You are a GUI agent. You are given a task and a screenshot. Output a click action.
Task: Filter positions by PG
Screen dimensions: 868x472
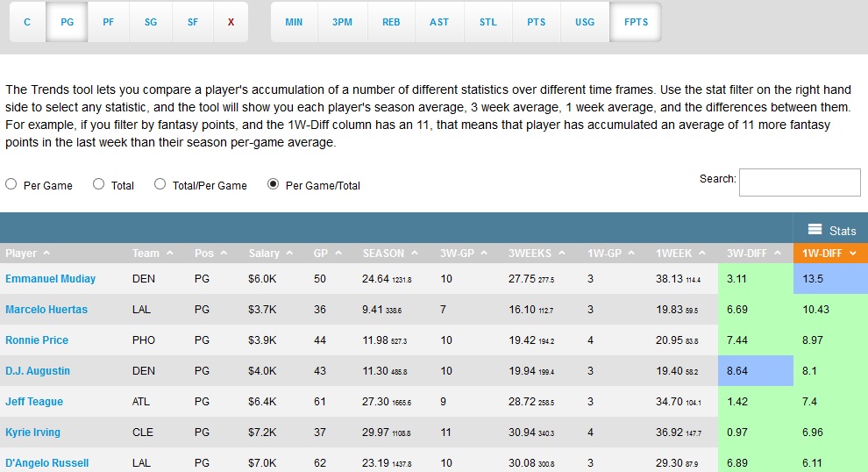tap(67, 22)
